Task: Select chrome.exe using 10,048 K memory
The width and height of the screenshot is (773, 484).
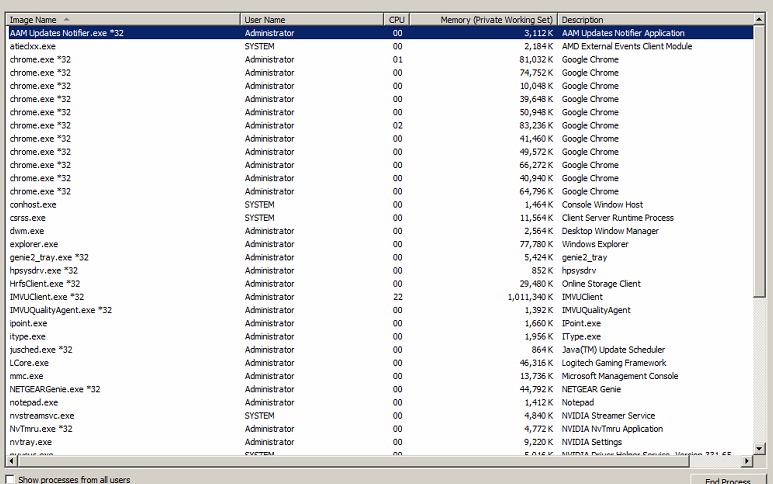Action: pyautogui.click(x=380, y=86)
